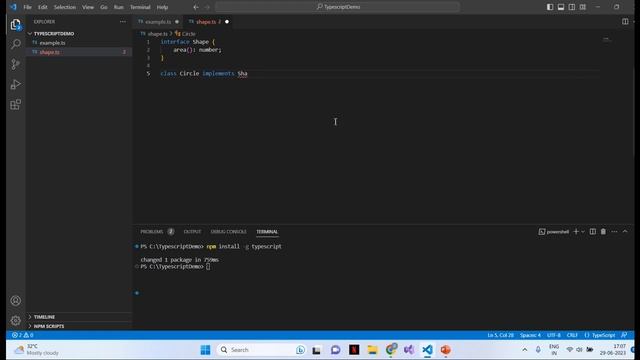This screenshot has width=640, height=360.
Task: Open Selection menu
Action: (x=65, y=7)
